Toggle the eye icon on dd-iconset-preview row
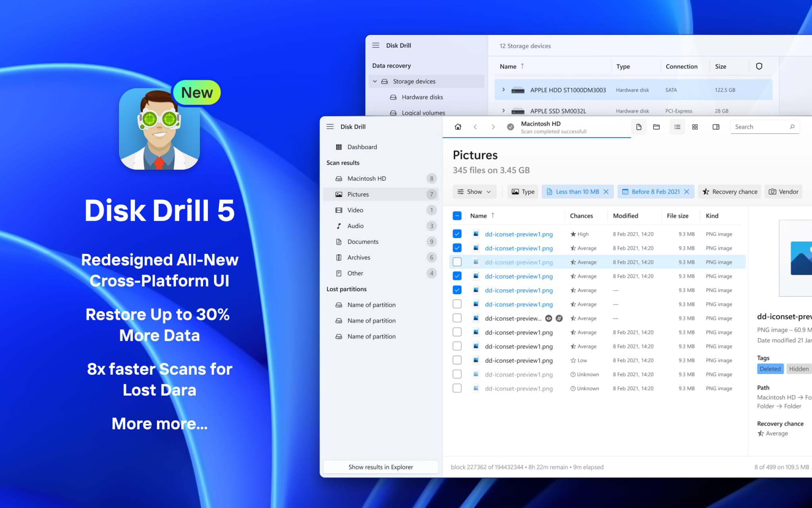Viewport: 812px width, 508px height. point(548,318)
